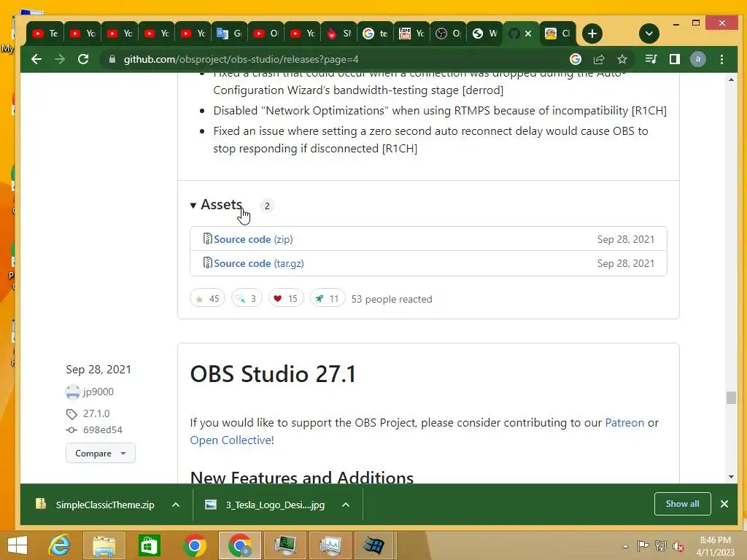This screenshot has height=560, width=747.
Task: Switch to the globe 'W' tab
Action: [484, 34]
